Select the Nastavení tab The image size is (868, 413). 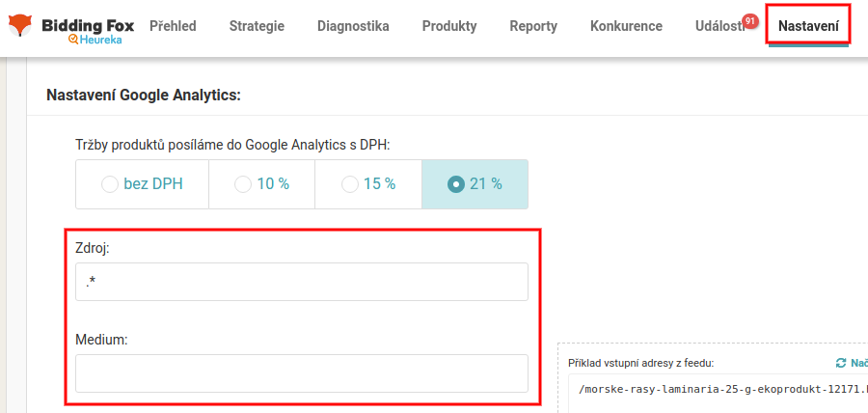pos(808,26)
